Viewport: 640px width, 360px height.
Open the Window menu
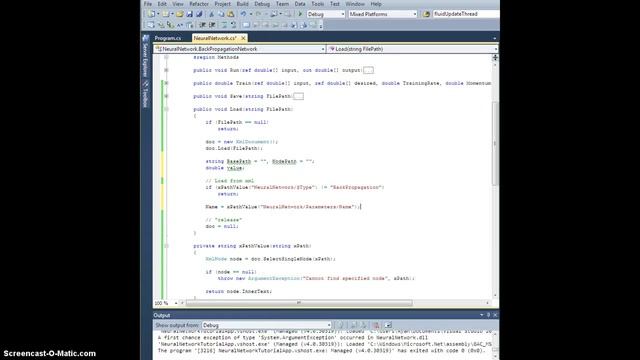(x=355, y=4)
